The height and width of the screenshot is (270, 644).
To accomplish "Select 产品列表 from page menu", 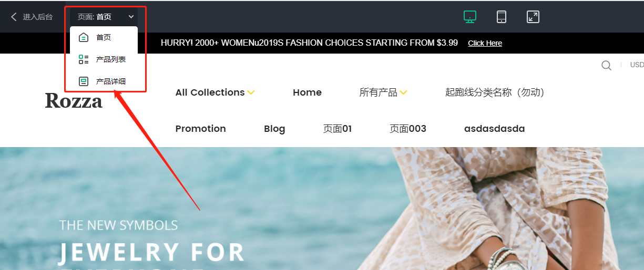I will pyautogui.click(x=104, y=59).
